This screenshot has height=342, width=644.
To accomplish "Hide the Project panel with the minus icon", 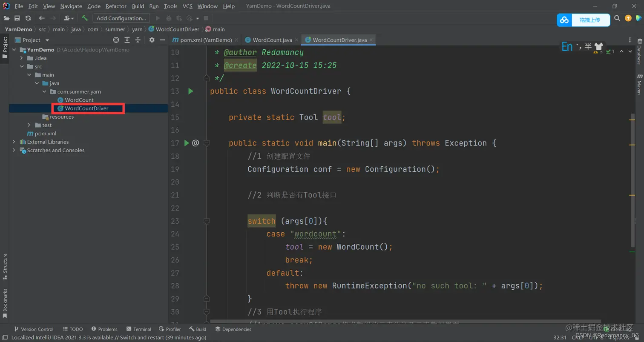I will coord(162,40).
